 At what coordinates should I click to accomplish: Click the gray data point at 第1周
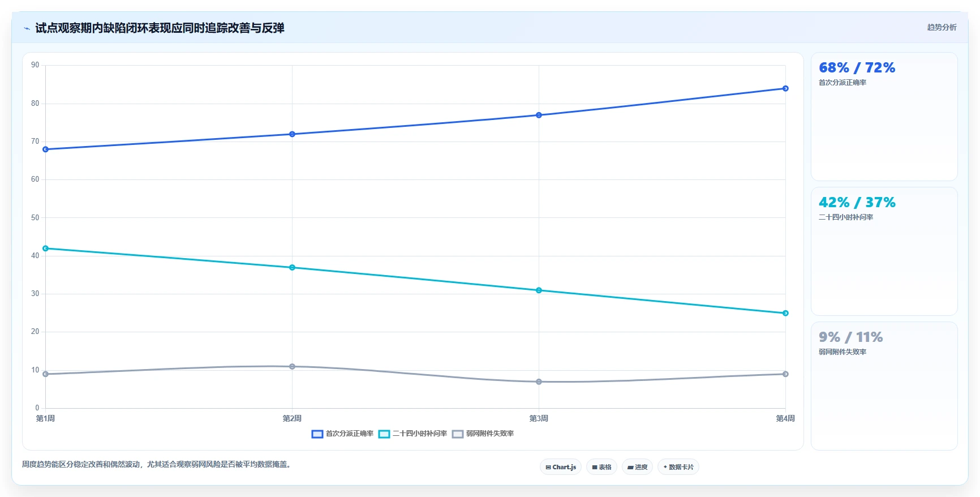coord(46,374)
